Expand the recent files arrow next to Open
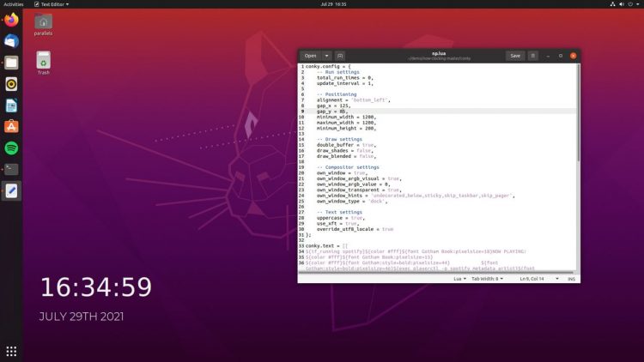 pos(326,56)
